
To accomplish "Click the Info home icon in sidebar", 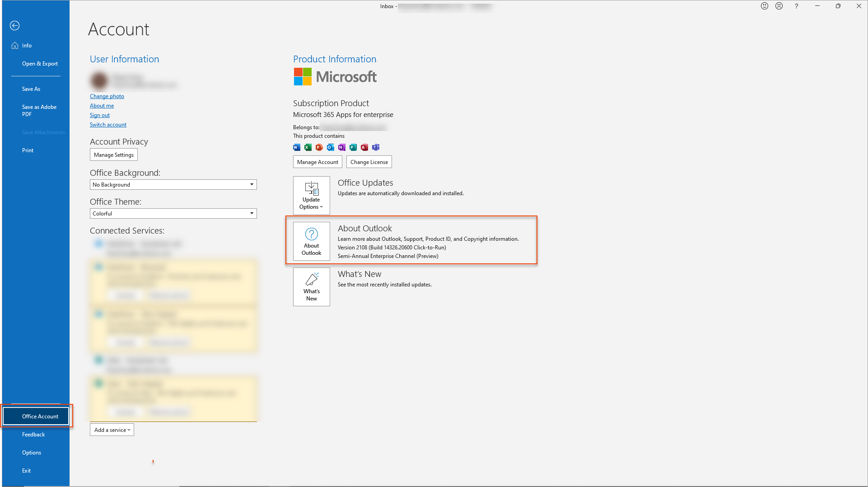I will 15,46.
